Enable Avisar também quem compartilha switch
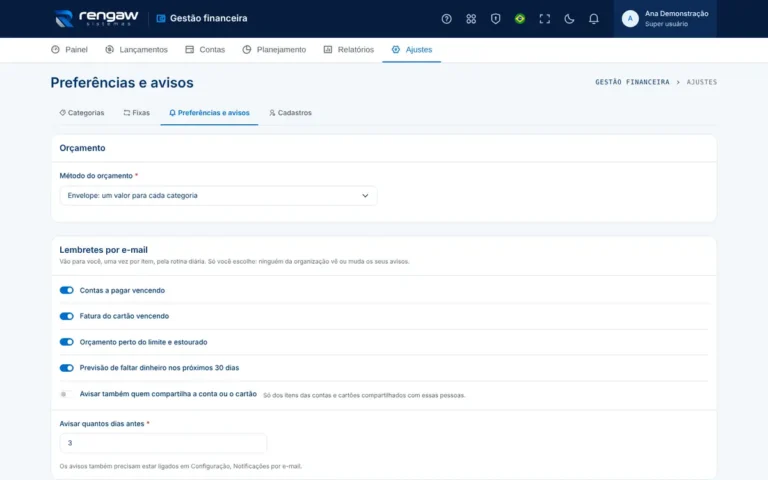The height and width of the screenshot is (480, 768). (x=67, y=394)
